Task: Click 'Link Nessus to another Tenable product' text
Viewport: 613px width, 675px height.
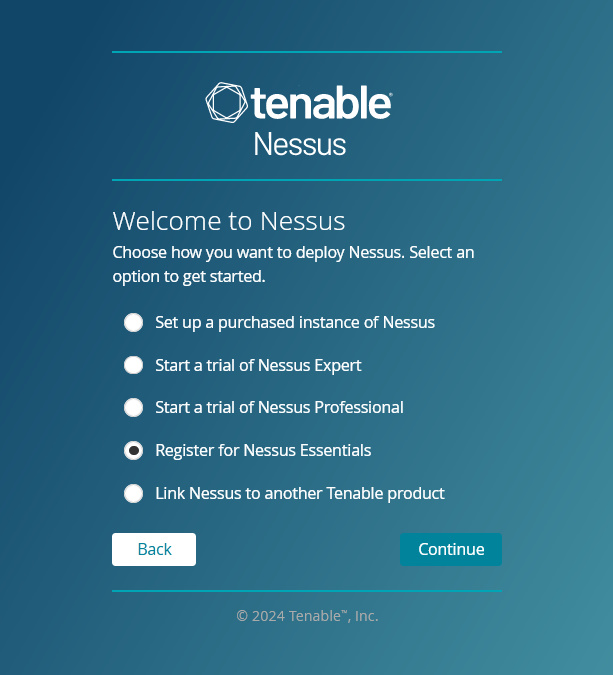Action: pyautogui.click(x=300, y=493)
